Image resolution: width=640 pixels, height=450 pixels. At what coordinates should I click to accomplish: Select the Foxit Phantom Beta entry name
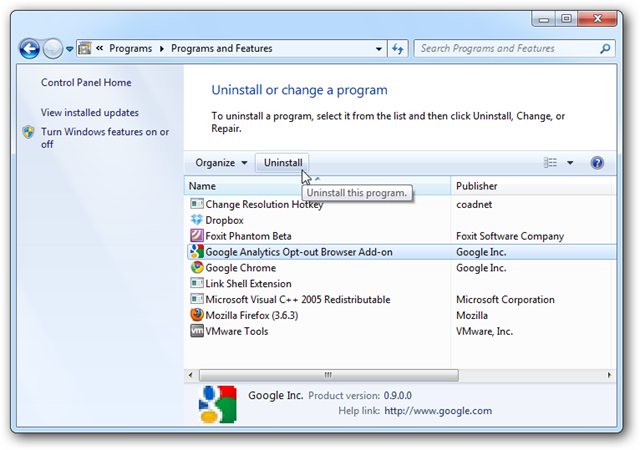pyautogui.click(x=248, y=236)
